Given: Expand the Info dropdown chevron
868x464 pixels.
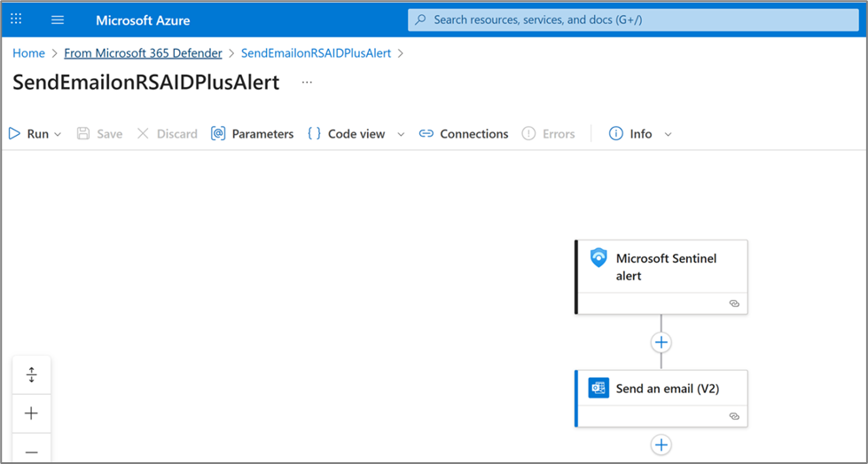Looking at the screenshot, I should point(668,134).
